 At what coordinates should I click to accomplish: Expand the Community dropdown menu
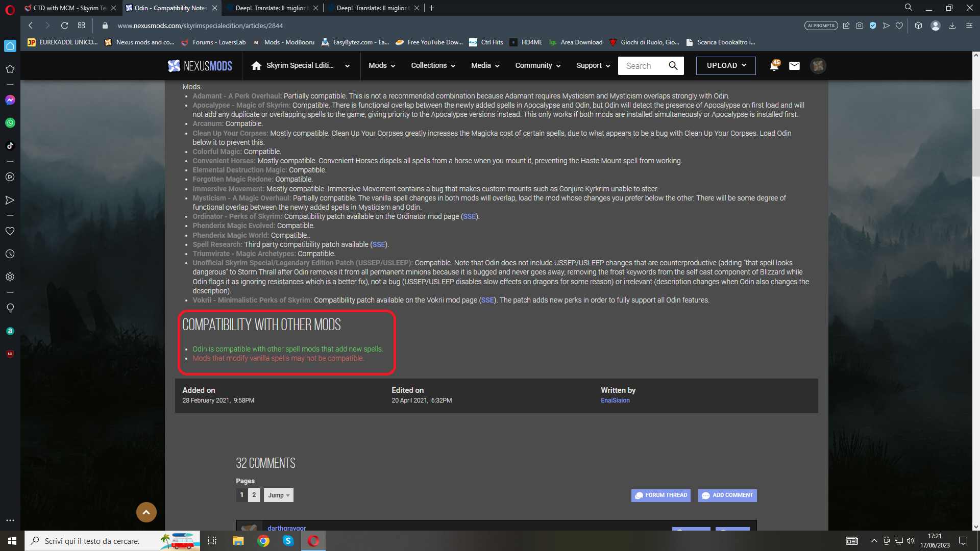[x=538, y=66]
